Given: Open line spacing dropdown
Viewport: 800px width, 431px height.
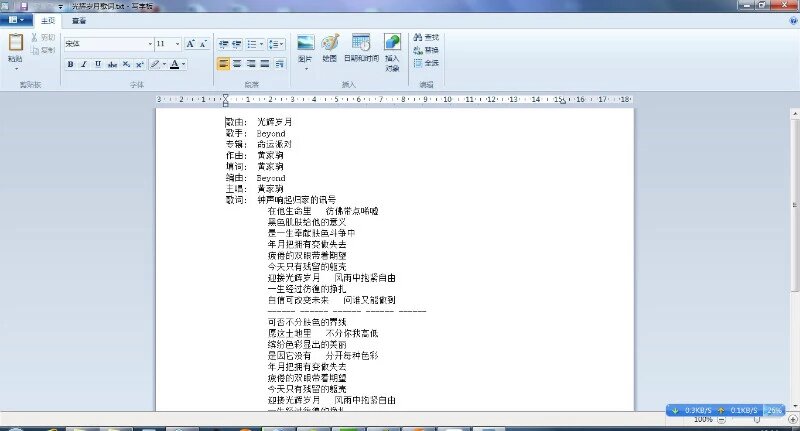Looking at the screenshot, I should click(x=276, y=44).
